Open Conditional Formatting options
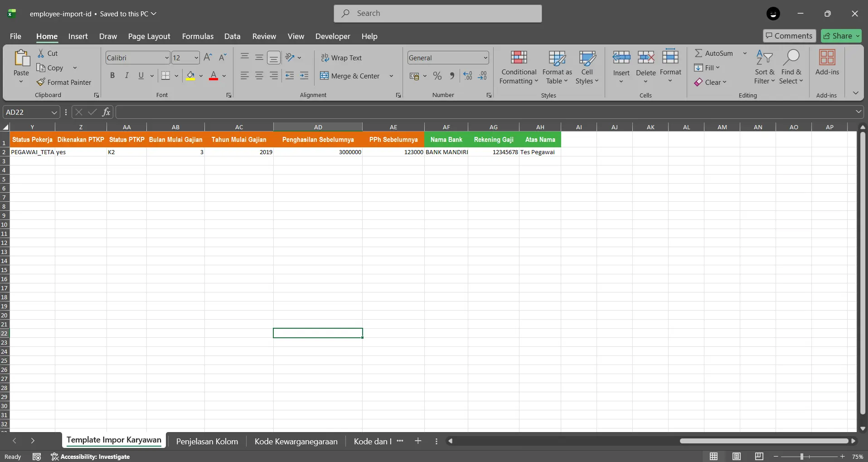Viewport: 868px width, 462px height. click(518, 67)
